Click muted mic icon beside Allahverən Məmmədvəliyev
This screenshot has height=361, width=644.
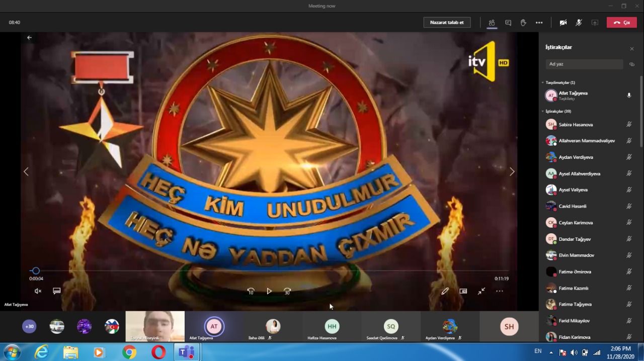coord(629,141)
